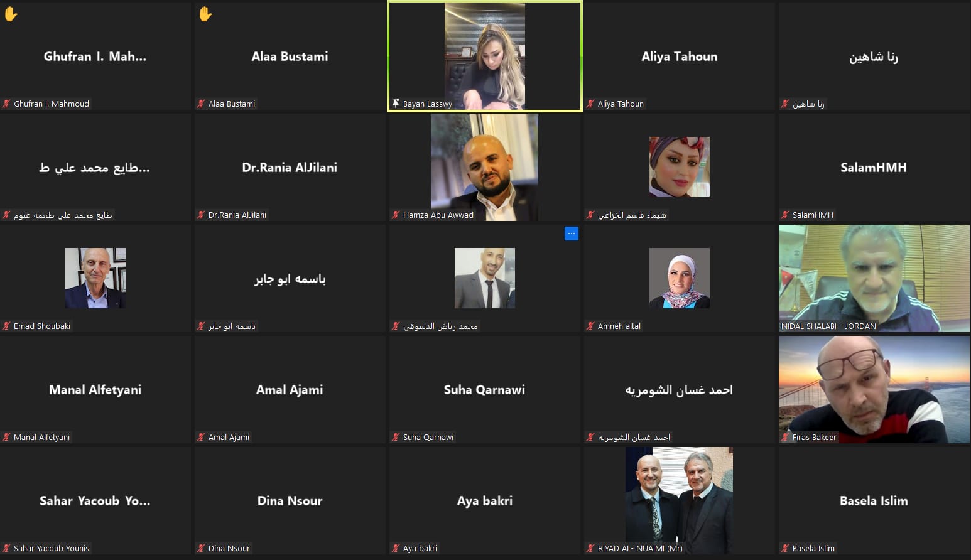Click the muted mic icon beside Emad Shoubaki
The width and height of the screenshot is (971, 560).
6,326
